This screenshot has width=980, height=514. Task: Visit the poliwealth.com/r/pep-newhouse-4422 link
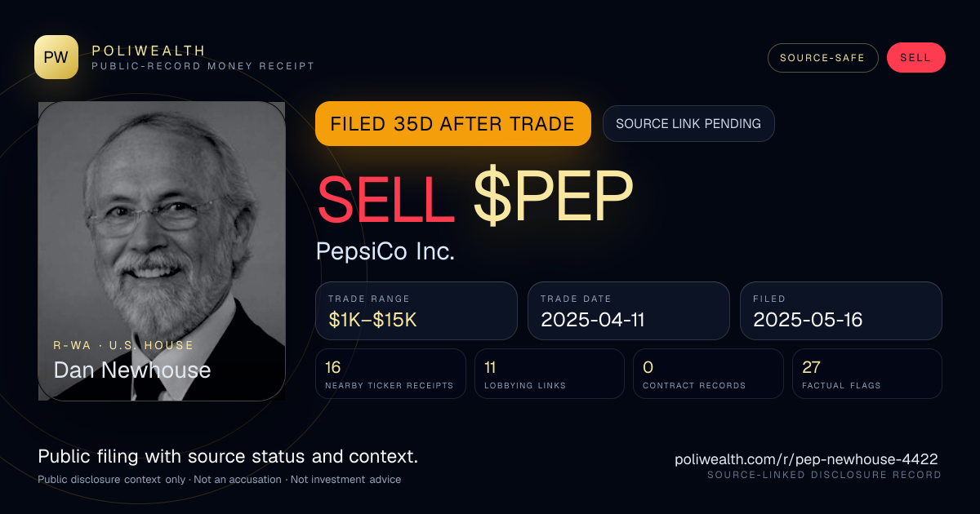[x=806, y=459]
